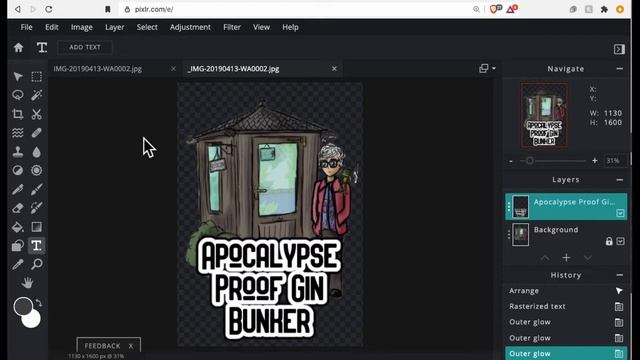Screen dimensions: 640x360
Task: Select the Liquify waves tool
Action: click(18, 133)
